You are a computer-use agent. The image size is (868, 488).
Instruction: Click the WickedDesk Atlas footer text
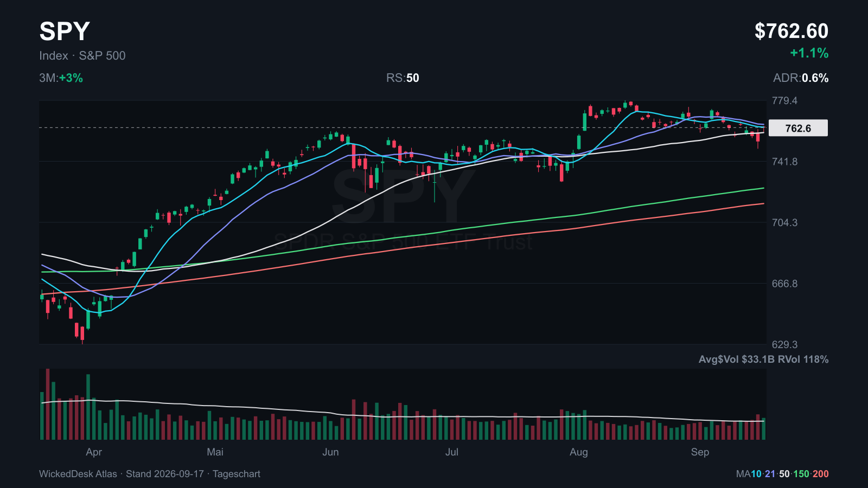tap(78, 474)
